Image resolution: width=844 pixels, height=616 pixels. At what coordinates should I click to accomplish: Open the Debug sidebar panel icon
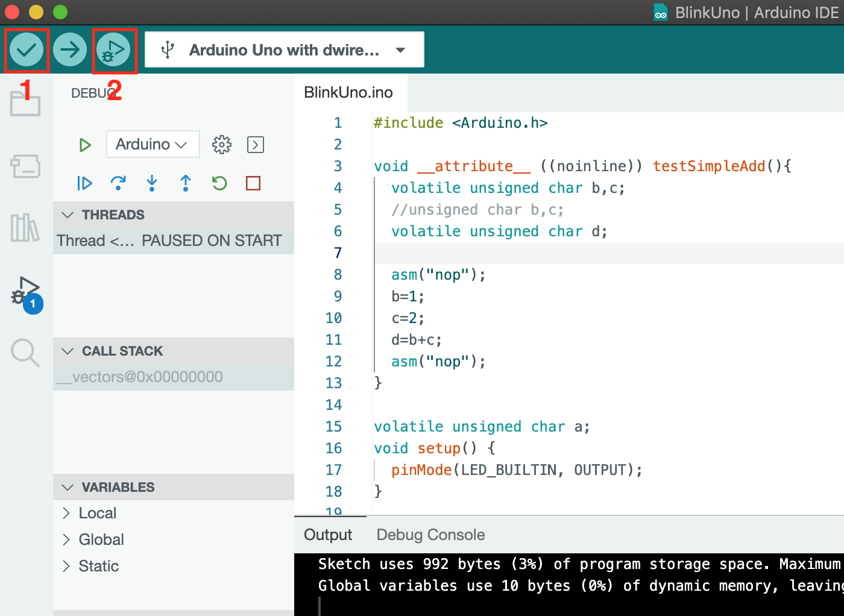(25, 291)
